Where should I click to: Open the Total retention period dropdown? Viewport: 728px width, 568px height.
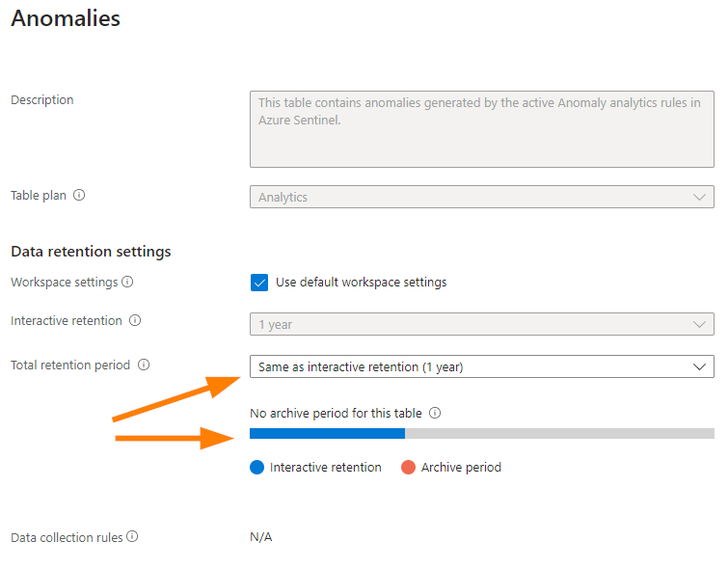[481, 366]
